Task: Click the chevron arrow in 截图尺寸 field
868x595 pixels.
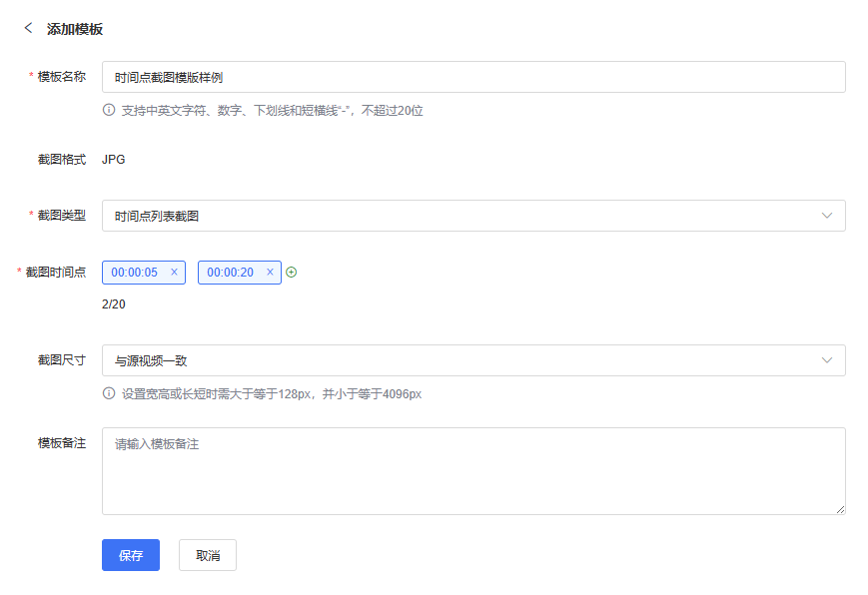Action: tap(826, 360)
